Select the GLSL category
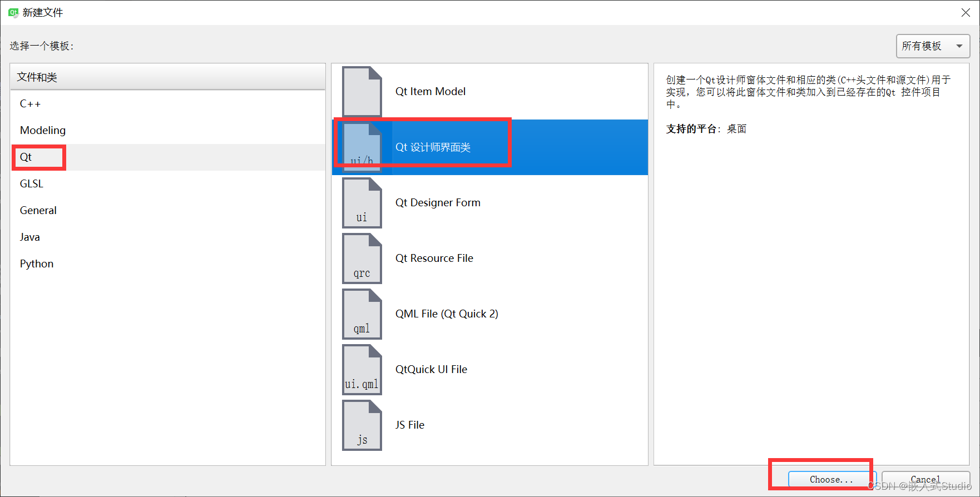Screen dimensions: 980x497 tap(167, 184)
